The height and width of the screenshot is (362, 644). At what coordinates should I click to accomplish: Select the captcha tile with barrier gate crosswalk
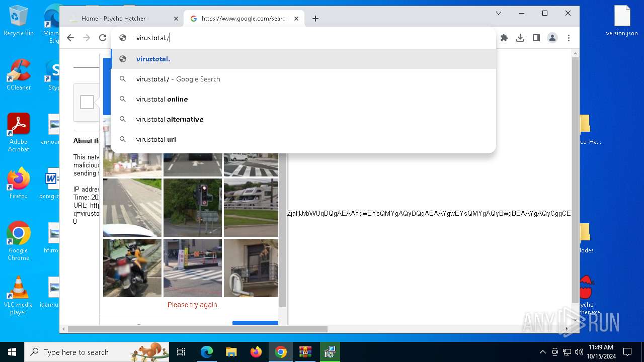click(193, 267)
